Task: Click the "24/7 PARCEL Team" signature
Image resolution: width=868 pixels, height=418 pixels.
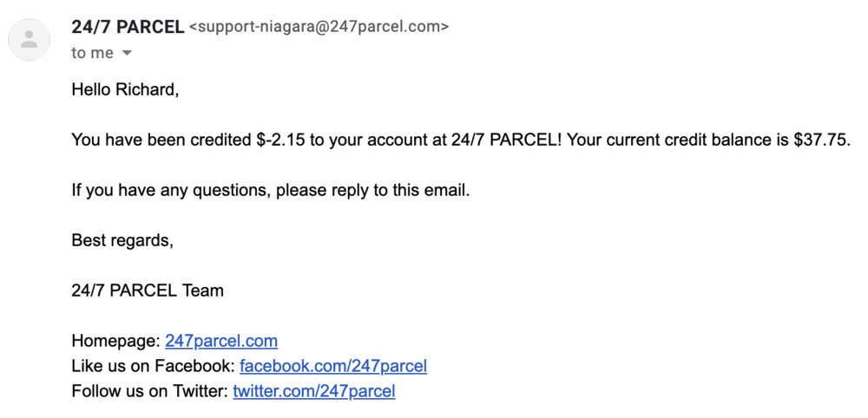Action: 148,291
